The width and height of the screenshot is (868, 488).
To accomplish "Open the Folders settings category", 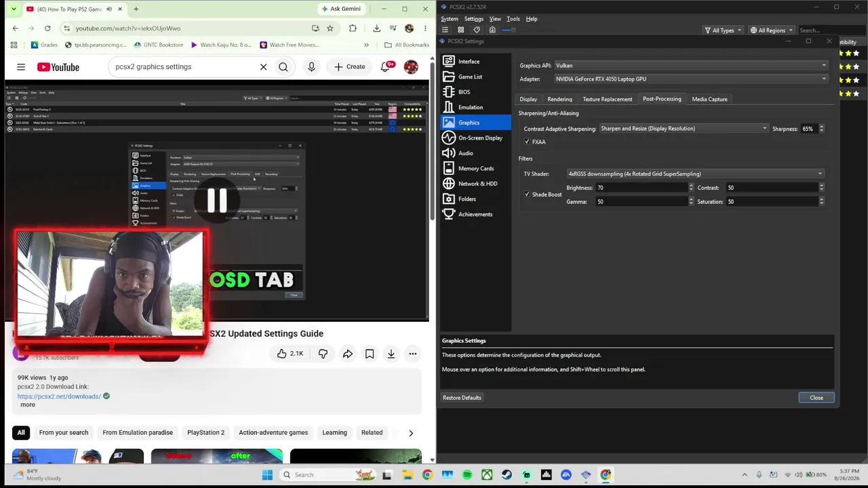I will 475,199.
